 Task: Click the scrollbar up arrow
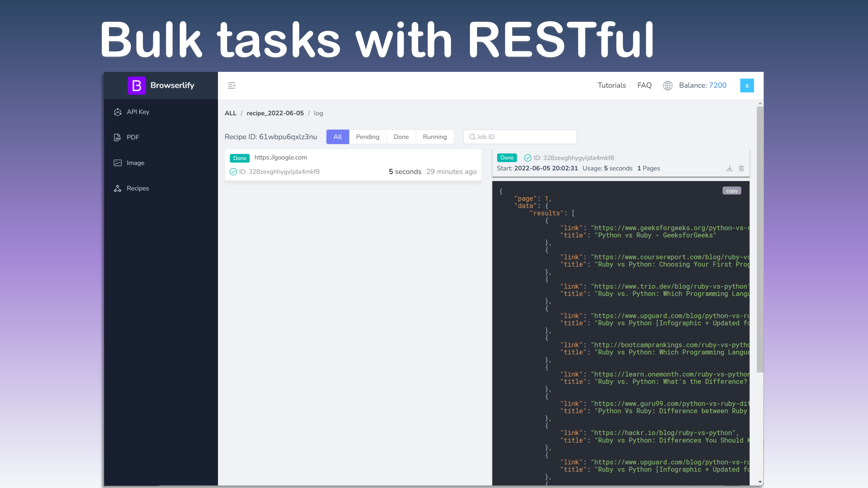point(760,103)
